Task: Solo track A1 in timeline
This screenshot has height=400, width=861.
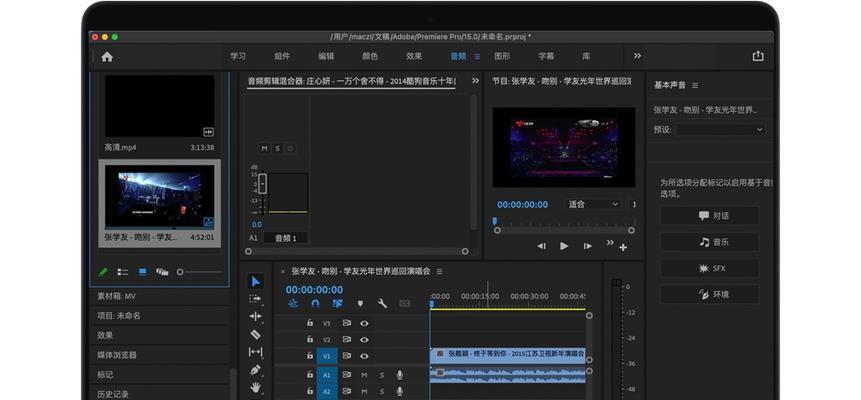Action: click(382, 375)
